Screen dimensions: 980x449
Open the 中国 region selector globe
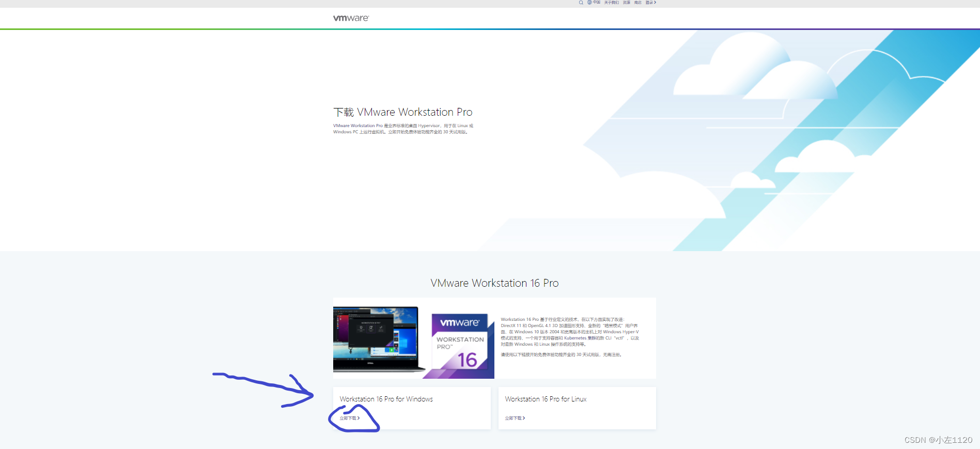click(x=594, y=3)
